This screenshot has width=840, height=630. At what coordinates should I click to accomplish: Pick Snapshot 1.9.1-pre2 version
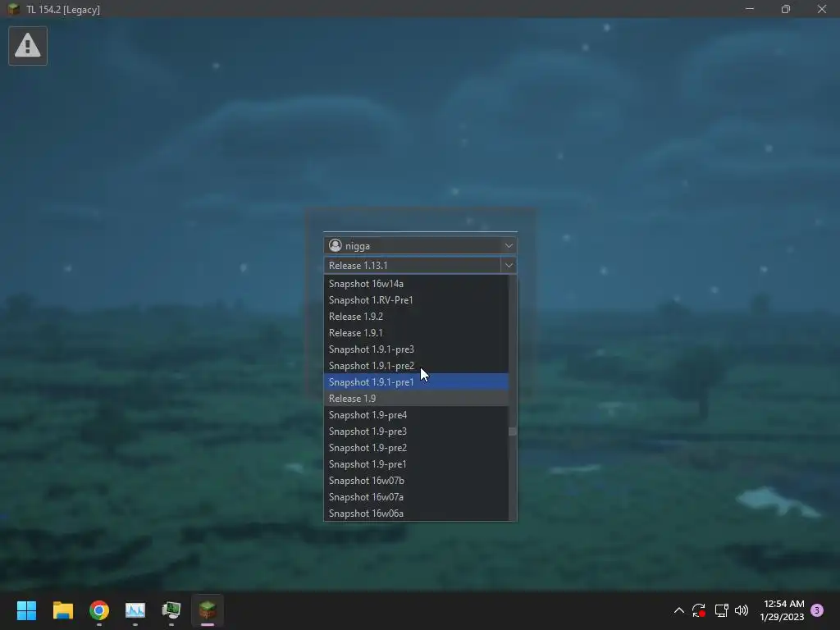(416, 366)
